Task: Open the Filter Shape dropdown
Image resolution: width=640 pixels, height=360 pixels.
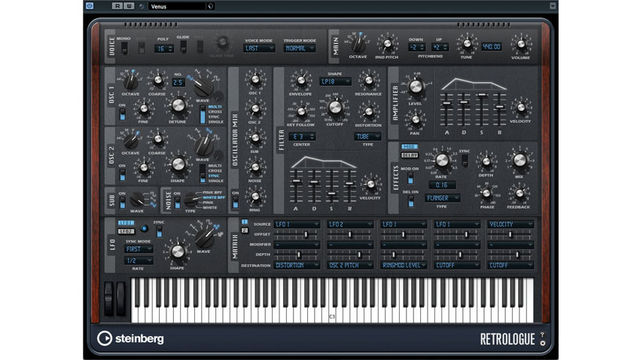Action: pos(335,82)
